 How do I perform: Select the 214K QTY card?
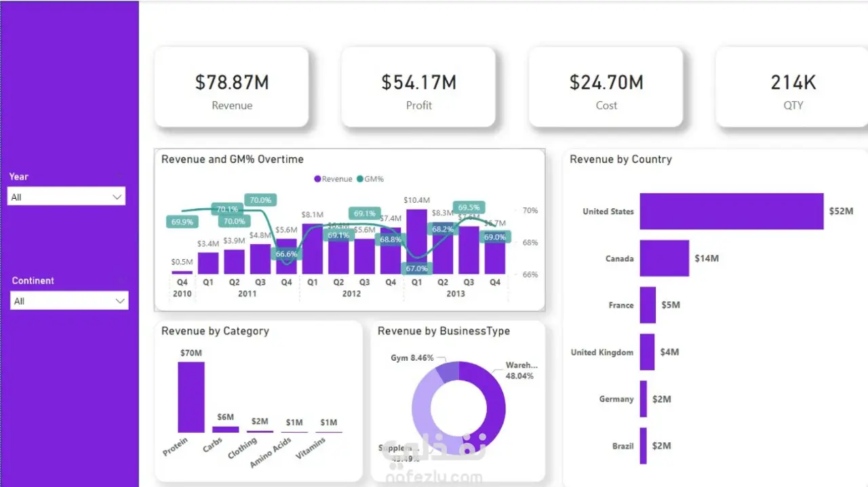(x=792, y=87)
